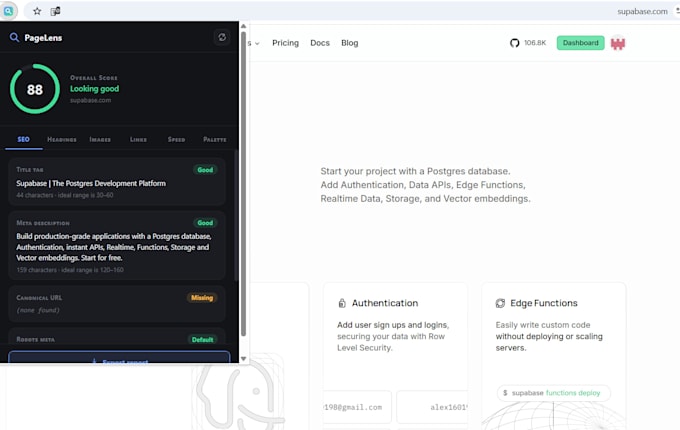Image resolution: width=680 pixels, height=430 pixels.
Task: Click the PageLens magnifier logo
Action: coord(14,38)
